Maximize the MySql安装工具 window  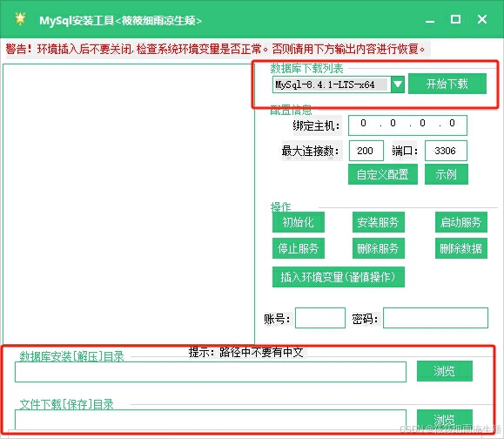tap(455, 19)
